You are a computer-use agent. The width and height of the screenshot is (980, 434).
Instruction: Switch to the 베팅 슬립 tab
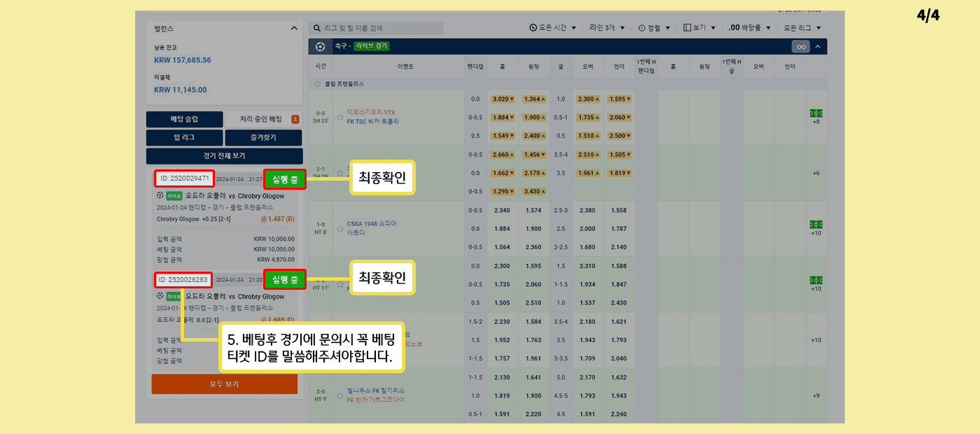click(x=184, y=119)
